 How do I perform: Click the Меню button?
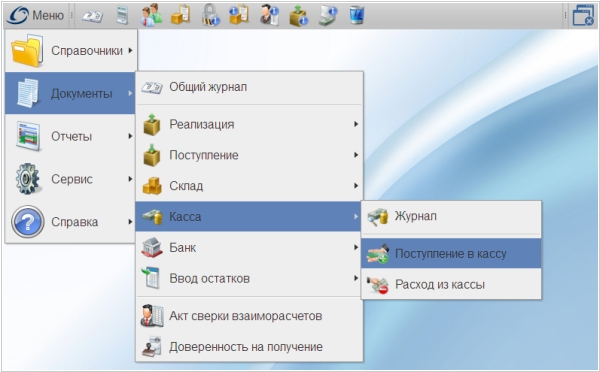pos(36,15)
